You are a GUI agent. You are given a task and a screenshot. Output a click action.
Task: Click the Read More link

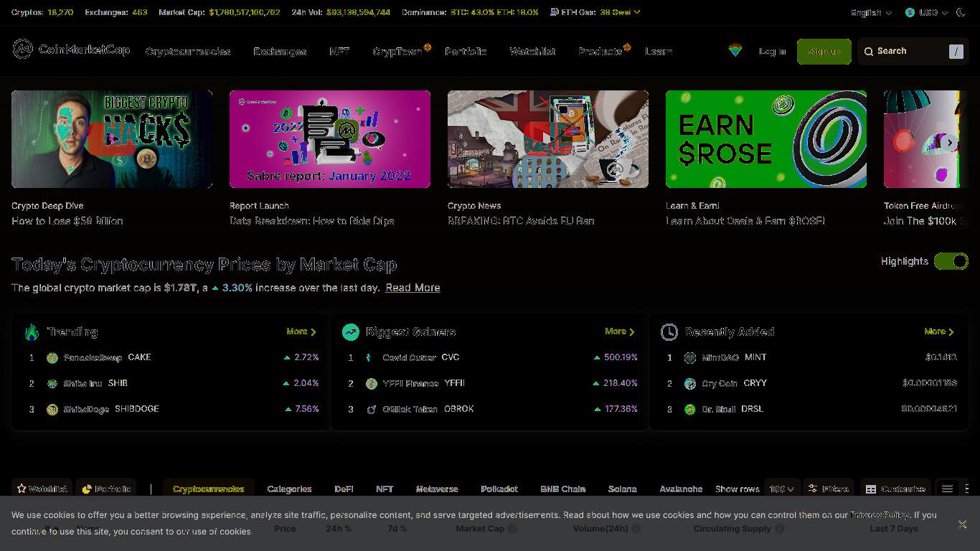coord(413,288)
